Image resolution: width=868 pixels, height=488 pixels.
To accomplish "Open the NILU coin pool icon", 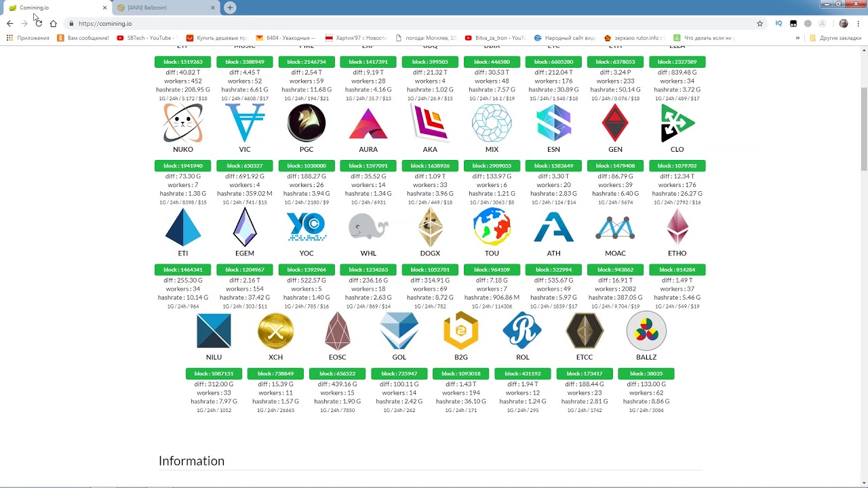I will (x=214, y=331).
